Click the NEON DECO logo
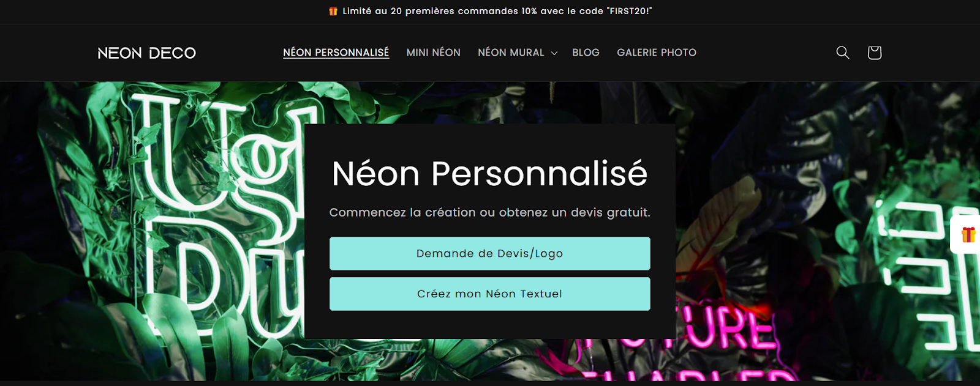 [147, 53]
